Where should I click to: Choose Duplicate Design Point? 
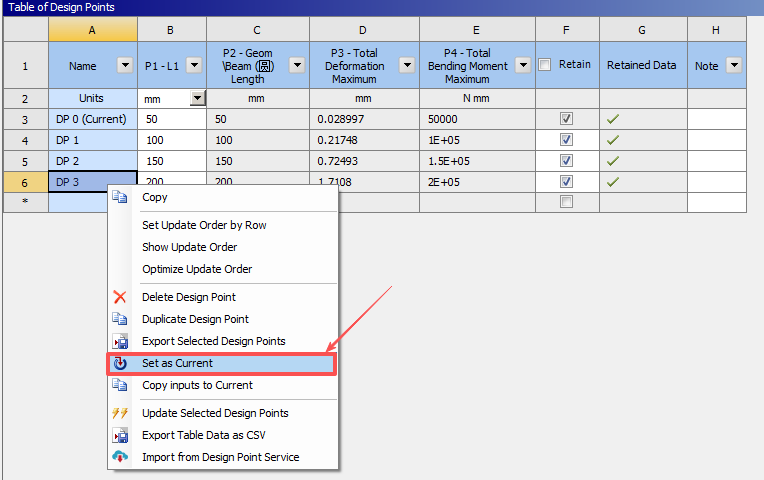223,319
